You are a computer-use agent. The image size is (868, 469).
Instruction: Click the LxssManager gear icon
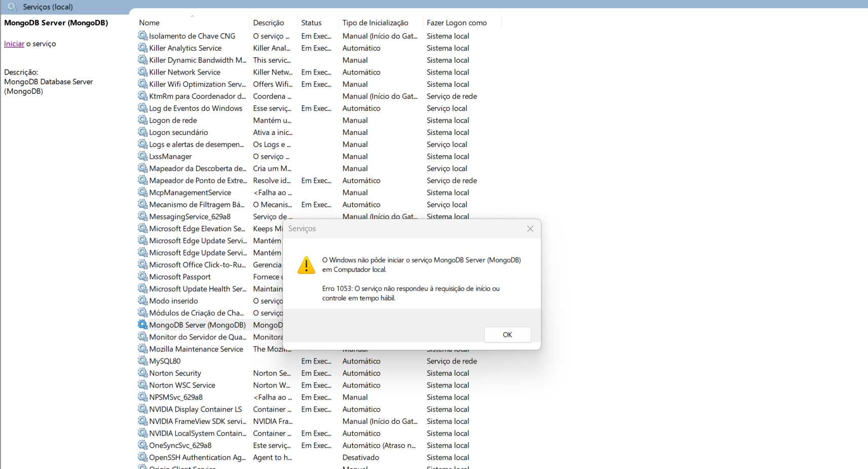[142, 156]
